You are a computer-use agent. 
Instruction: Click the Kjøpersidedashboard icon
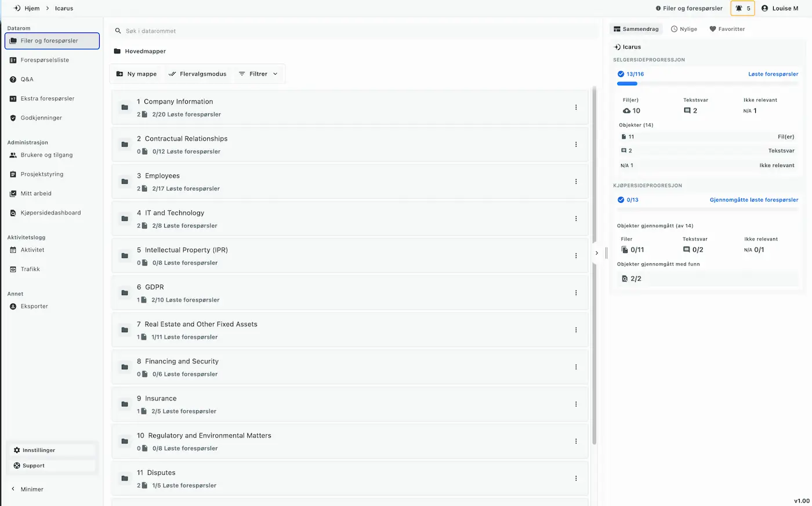point(13,213)
